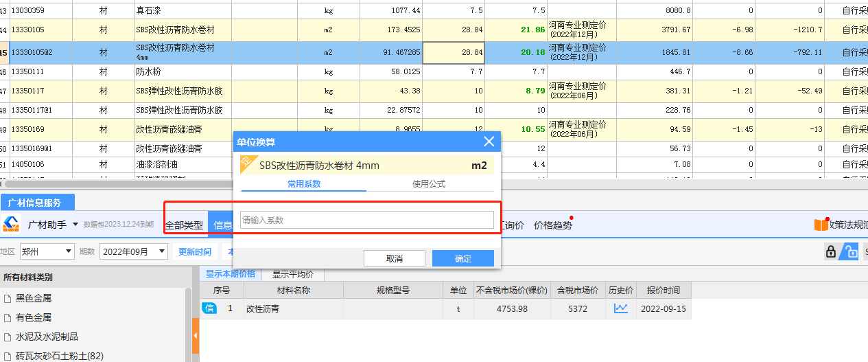Click the 材料名称 column header

[x=293, y=291]
